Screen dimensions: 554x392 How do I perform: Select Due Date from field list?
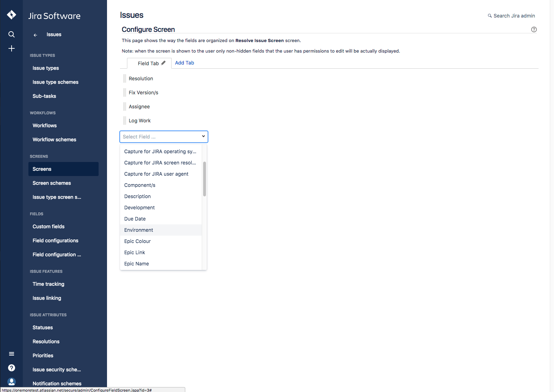[x=161, y=219]
